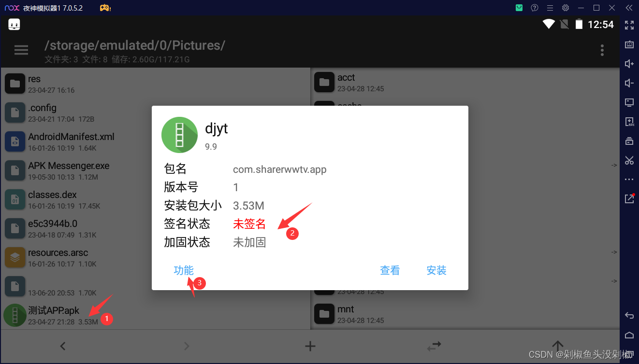Image resolution: width=639 pixels, height=364 pixels.
Task: Open Nox title bar menu lines icon
Action: (x=550, y=8)
